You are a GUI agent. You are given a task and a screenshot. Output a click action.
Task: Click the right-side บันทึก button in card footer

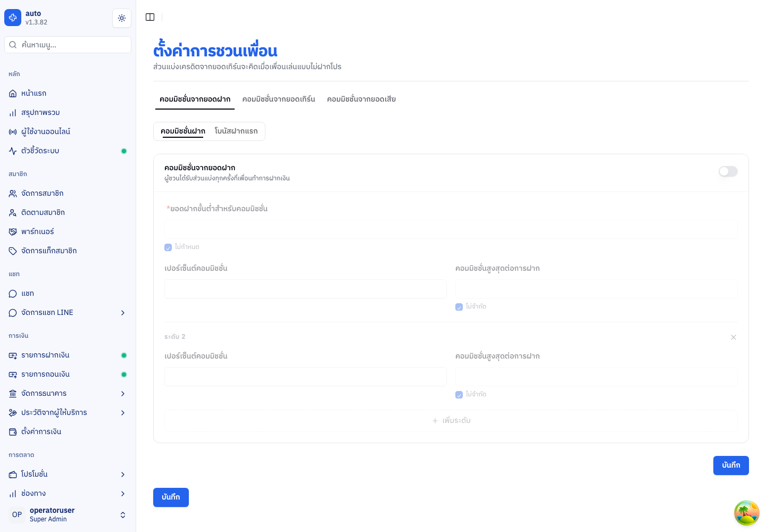pos(731,465)
